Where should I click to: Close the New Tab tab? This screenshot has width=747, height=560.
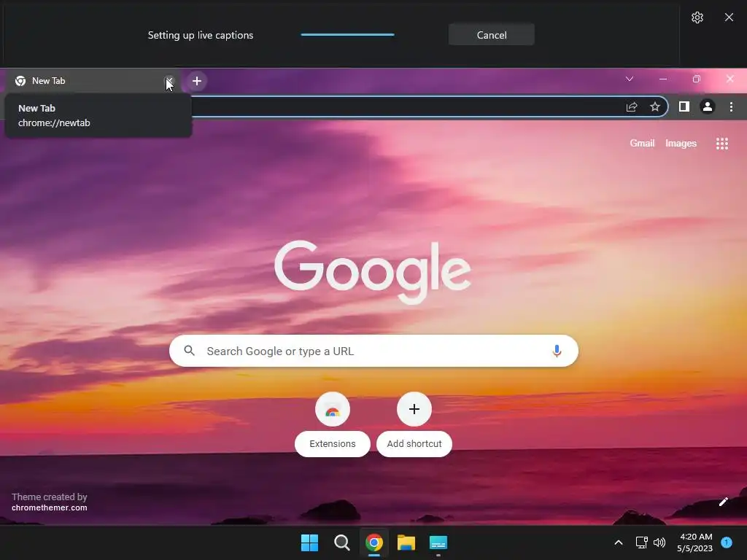(x=169, y=81)
